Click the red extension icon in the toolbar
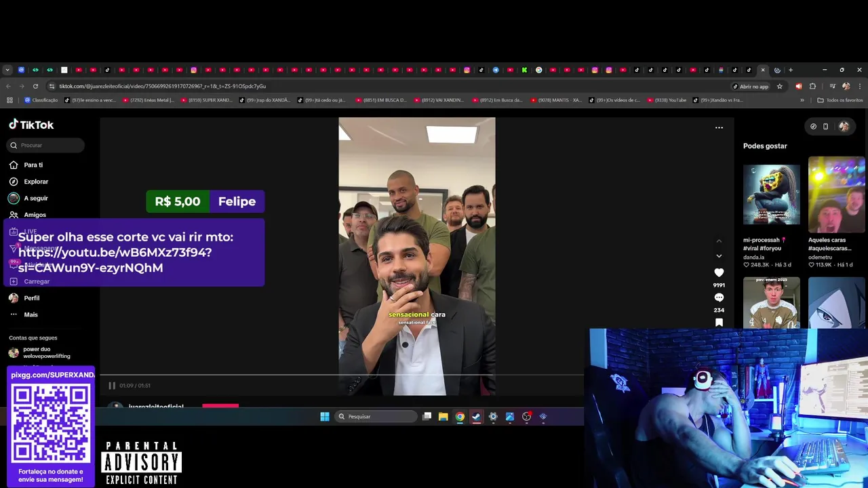The image size is (868, 488). click(798, 86)
